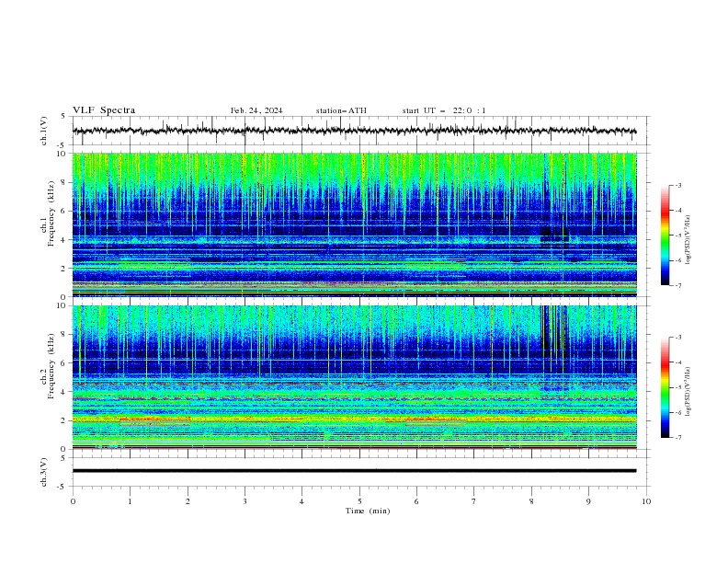Click the ch.1 spectrogram panel

(355, 224)
